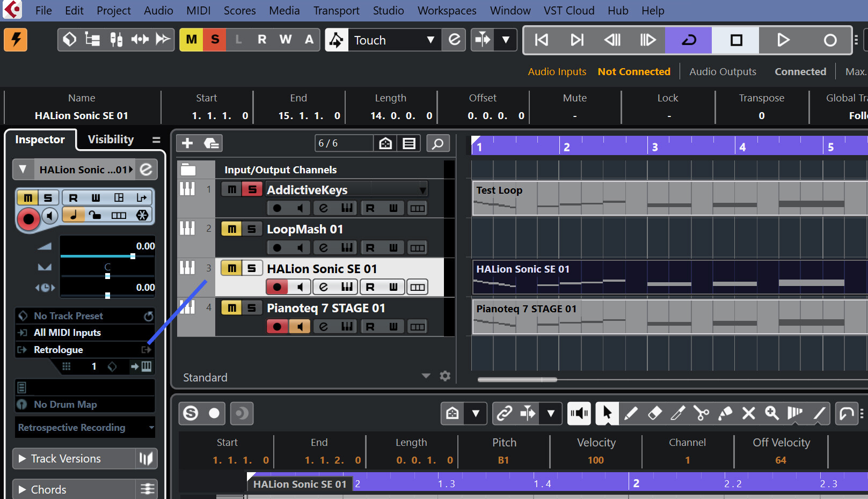
Task: Expand the Track Versions section
Action: 23,459
